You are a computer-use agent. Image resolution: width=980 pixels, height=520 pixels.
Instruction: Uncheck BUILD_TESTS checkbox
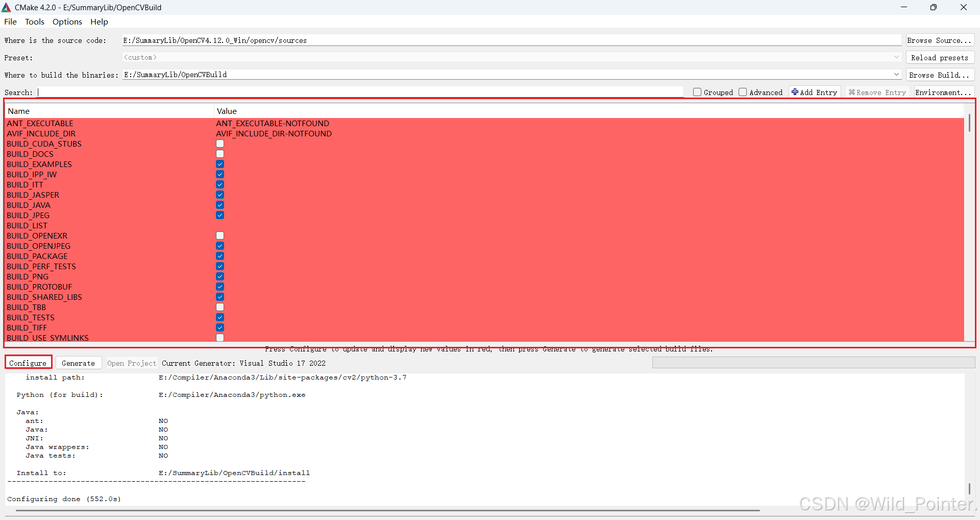click(x=220, y=317)
